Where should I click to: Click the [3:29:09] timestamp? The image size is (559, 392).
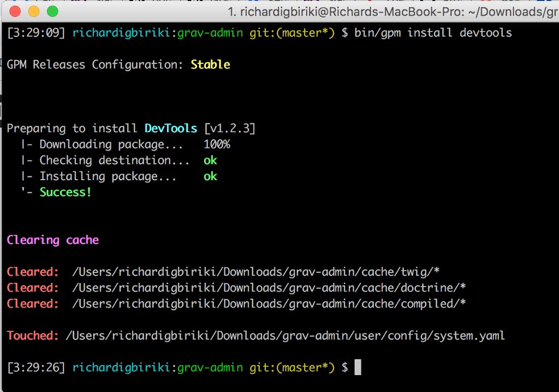coord(36,33)
